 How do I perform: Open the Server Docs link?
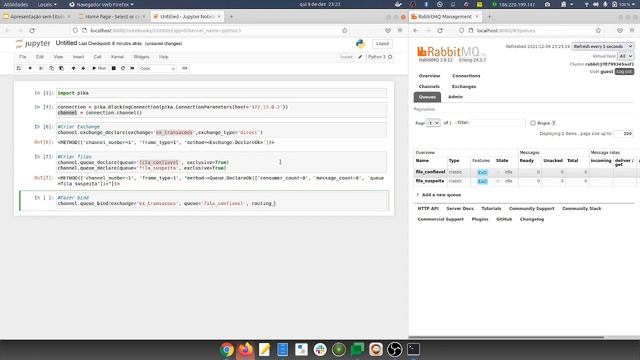[x=460, y=209]
